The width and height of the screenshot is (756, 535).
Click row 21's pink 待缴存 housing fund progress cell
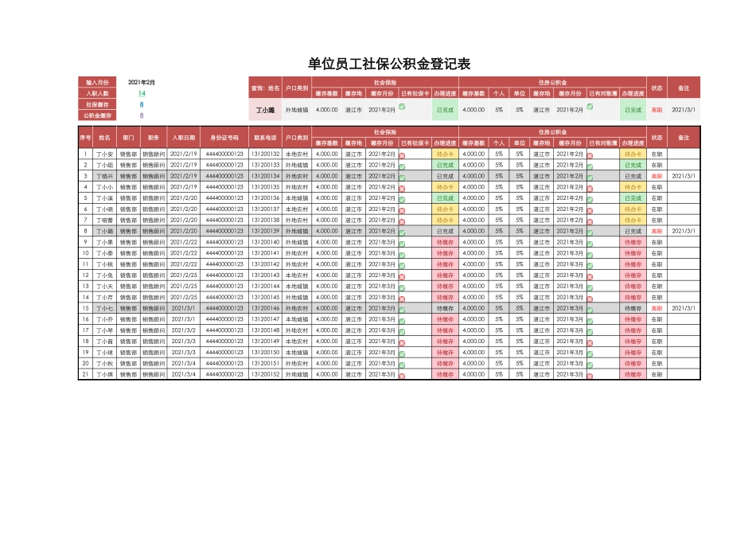tap(633, 374)
